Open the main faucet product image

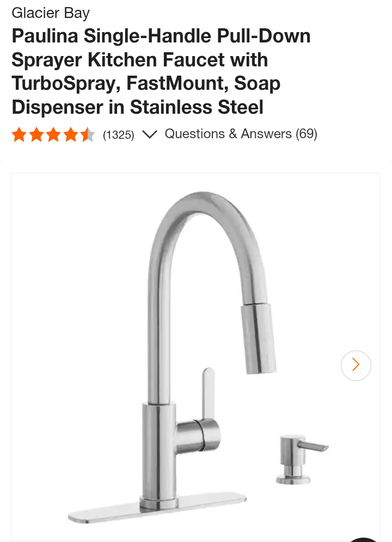click(195, 357)
